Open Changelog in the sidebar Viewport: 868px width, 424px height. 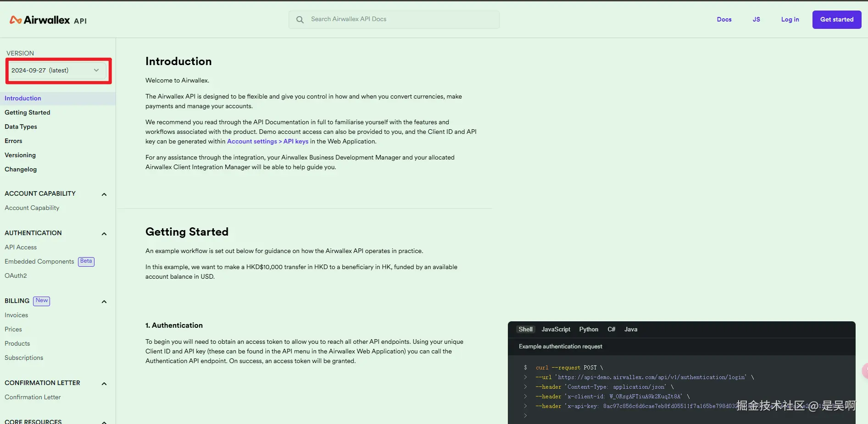click(x=21, y=170)
